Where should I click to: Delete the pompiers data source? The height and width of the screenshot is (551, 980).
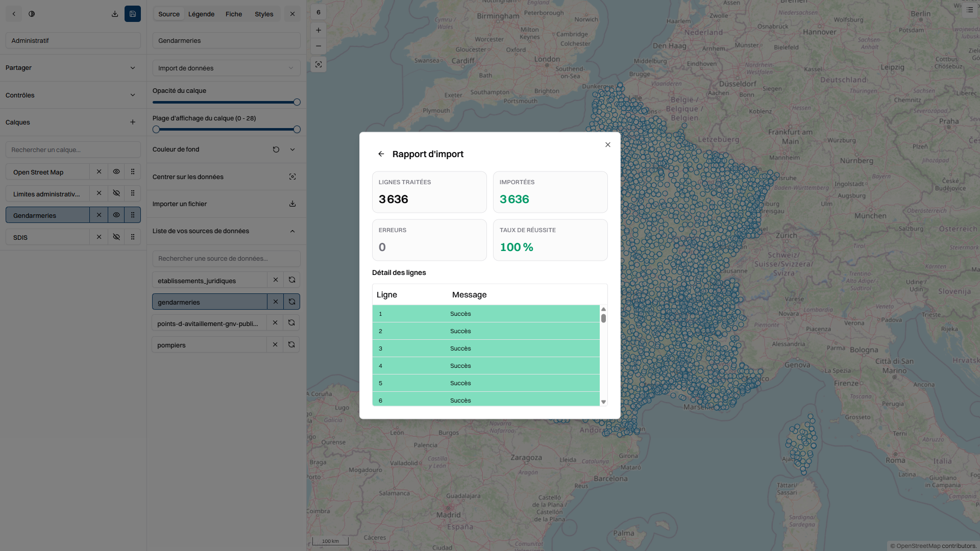[x=275, y=344]
